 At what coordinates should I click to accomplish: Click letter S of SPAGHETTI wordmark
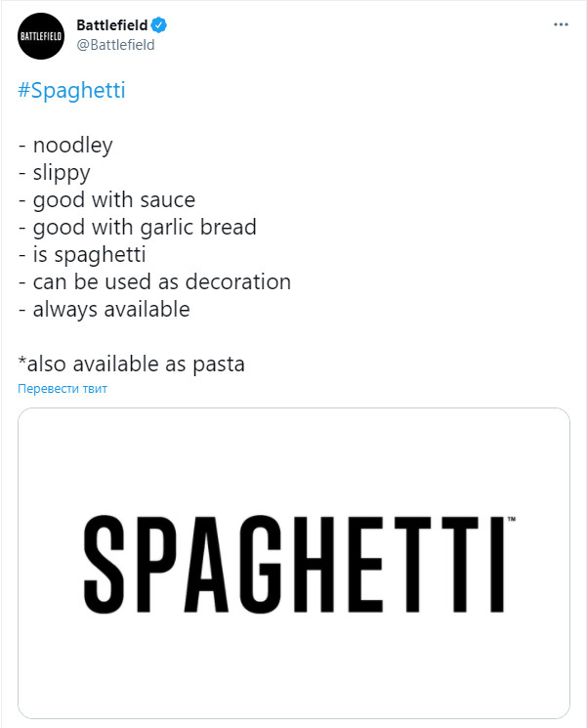(x=105, y=564)
